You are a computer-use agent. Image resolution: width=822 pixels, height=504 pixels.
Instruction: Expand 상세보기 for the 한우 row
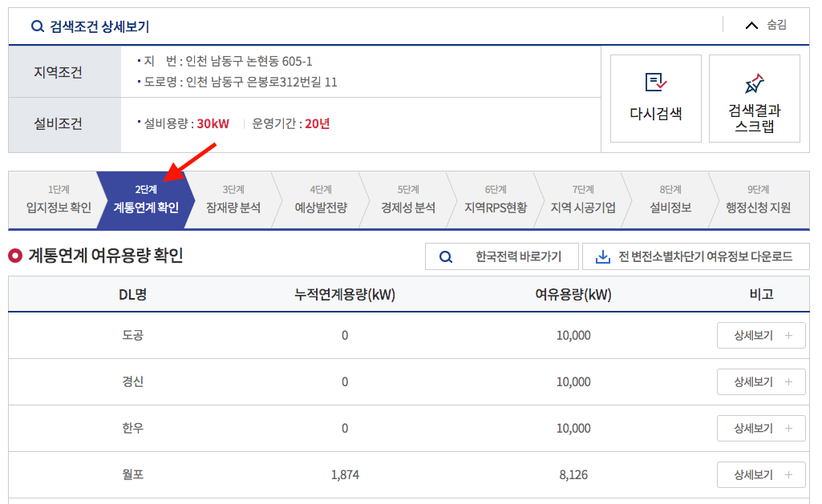[761, 429]
